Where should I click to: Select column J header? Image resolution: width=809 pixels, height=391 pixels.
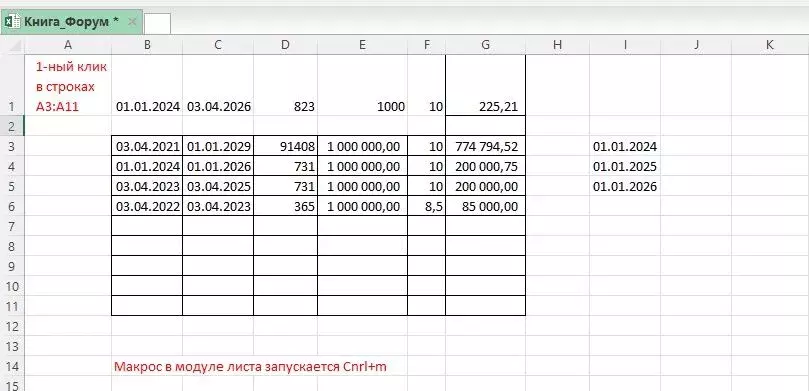point(696,45)
